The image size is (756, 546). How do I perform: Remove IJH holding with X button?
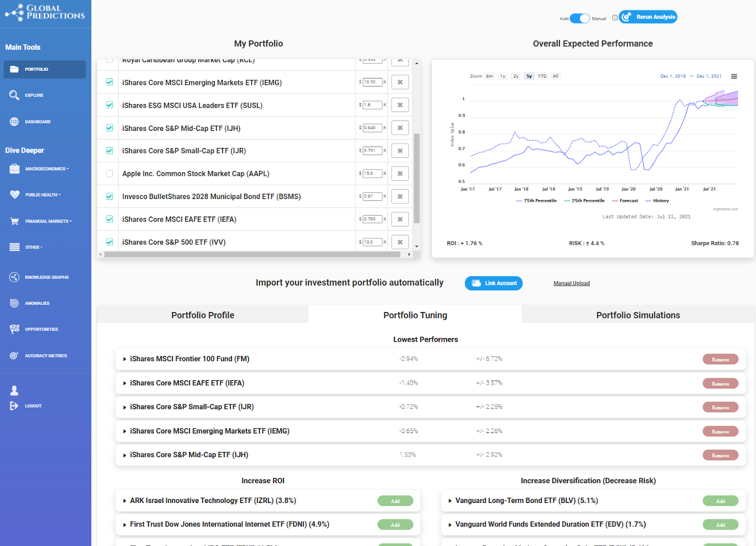pyautogui.click(x=400, y=128)
